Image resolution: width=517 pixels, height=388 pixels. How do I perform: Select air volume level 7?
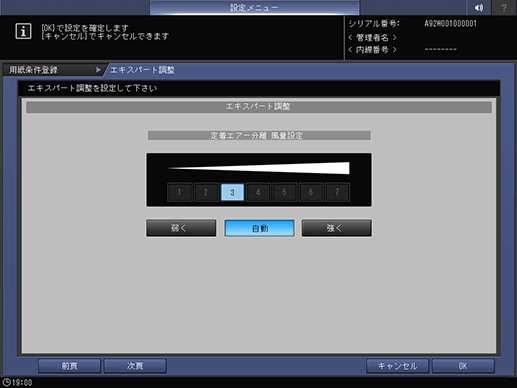pyautogui.click(x=337, y=192)
